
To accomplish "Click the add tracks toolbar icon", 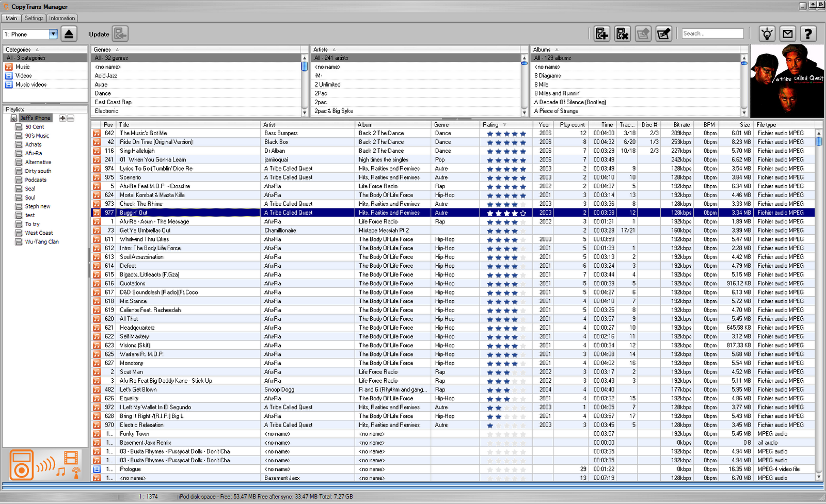I will tap(601, 34).
